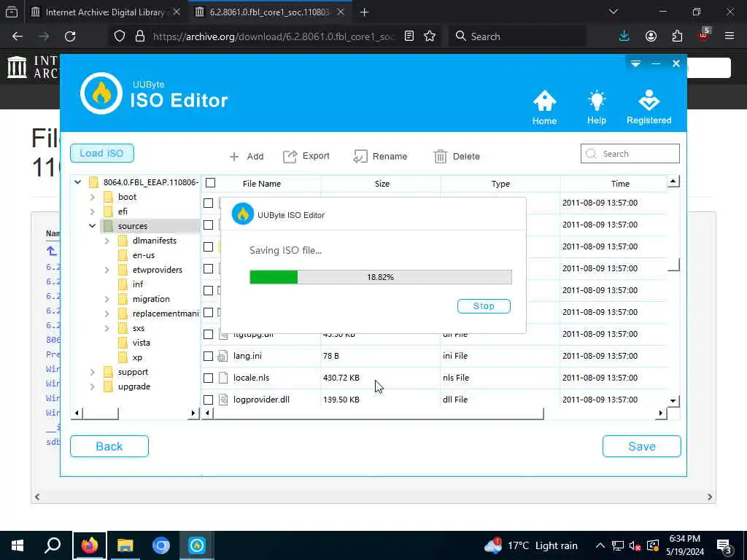Click the Load ISO button
This screenshot has width=747, height=560.
(x=102, y=153)
